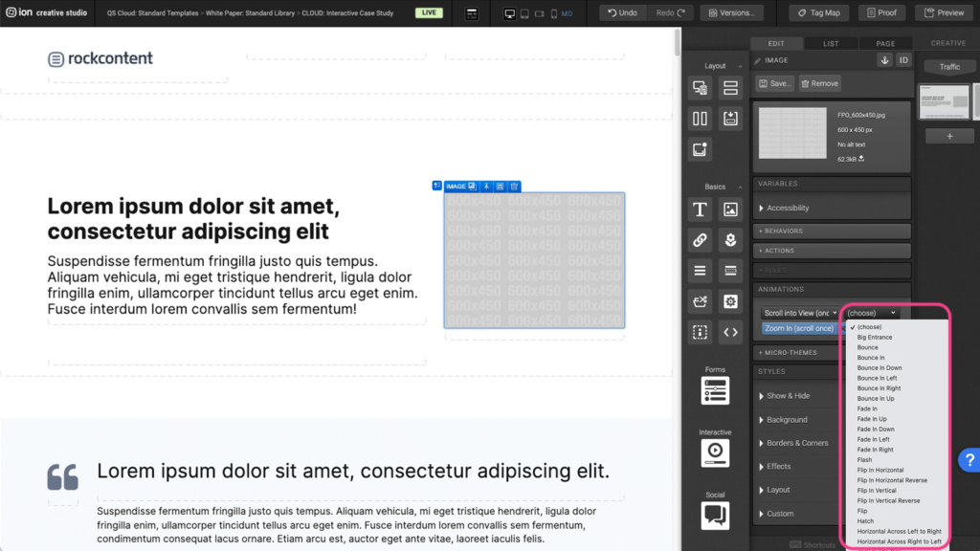Expand the Borders & Corners styles section

click(796, 443)
